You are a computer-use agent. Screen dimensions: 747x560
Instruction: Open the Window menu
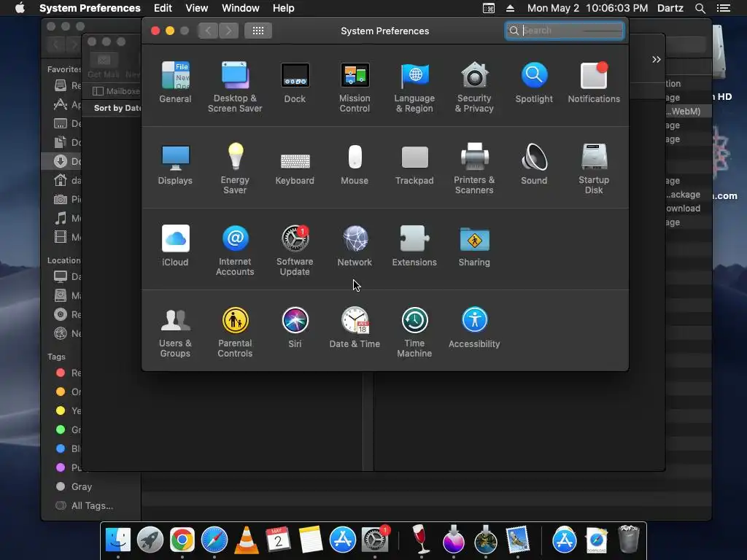tap(241, 8)
